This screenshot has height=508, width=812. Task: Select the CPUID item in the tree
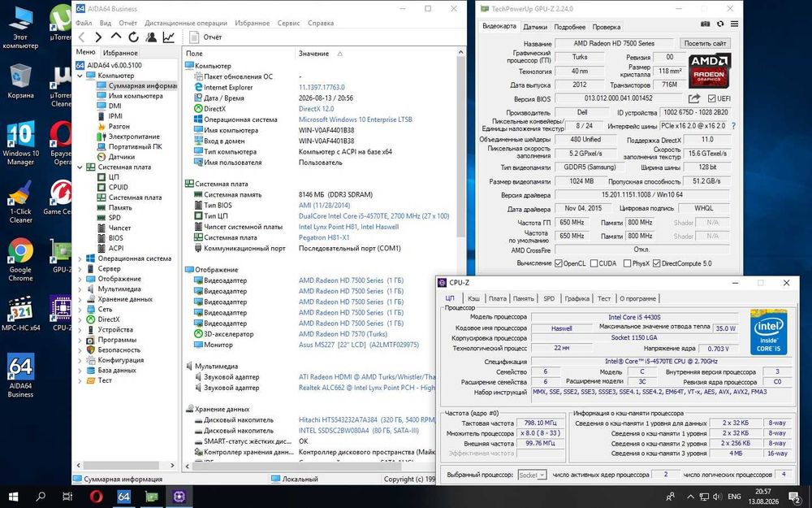tap(118, 187)
